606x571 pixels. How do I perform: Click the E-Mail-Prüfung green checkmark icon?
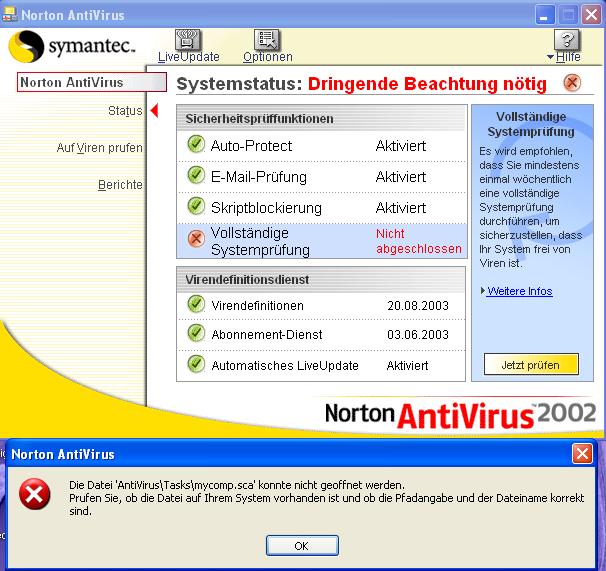coord(196,175)
